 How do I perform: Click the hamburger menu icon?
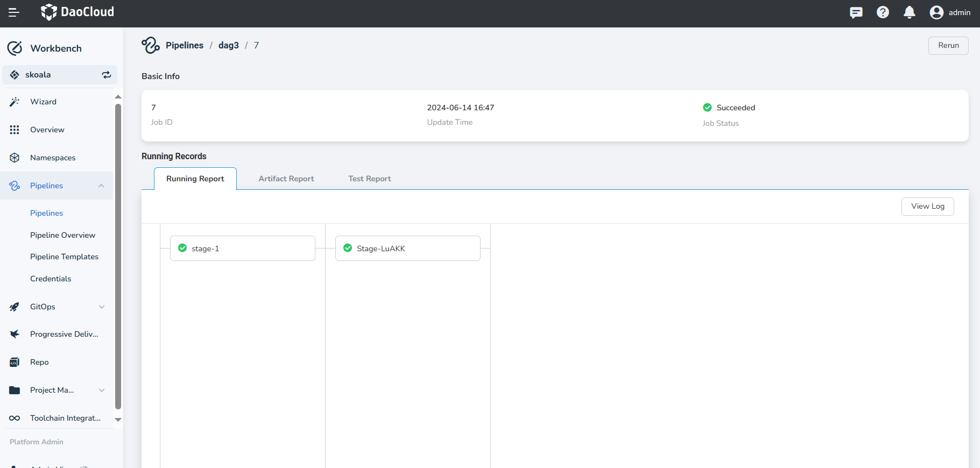[x=14, y=12]
